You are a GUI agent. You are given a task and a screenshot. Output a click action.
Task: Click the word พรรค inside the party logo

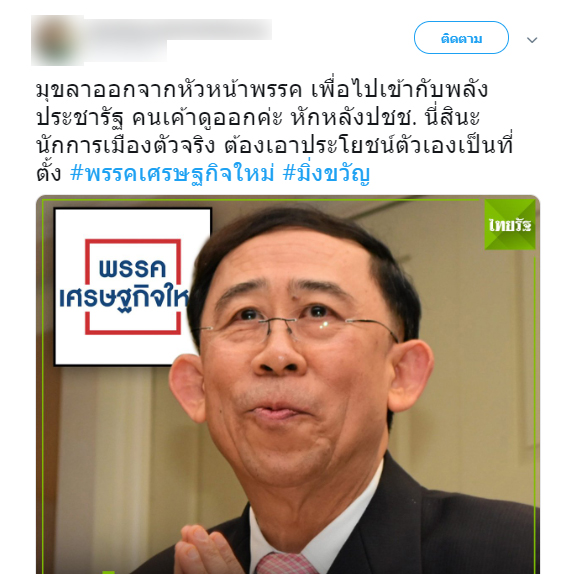133,268
